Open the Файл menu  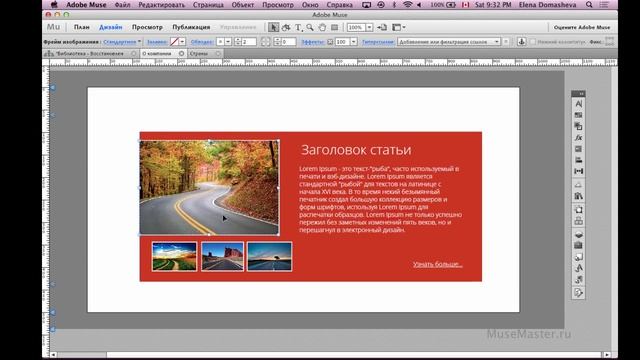point(122,5)
